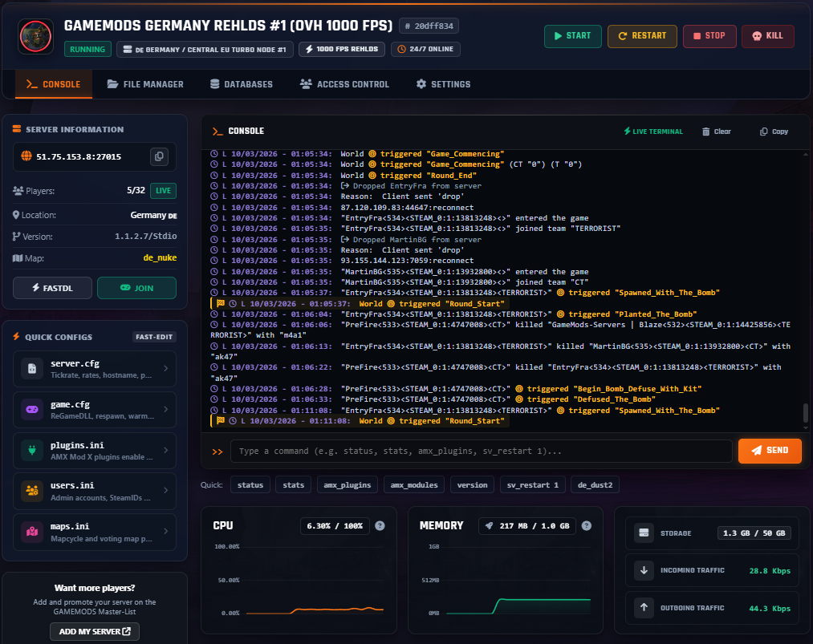Click the Server Information header icon

[17, 129]
